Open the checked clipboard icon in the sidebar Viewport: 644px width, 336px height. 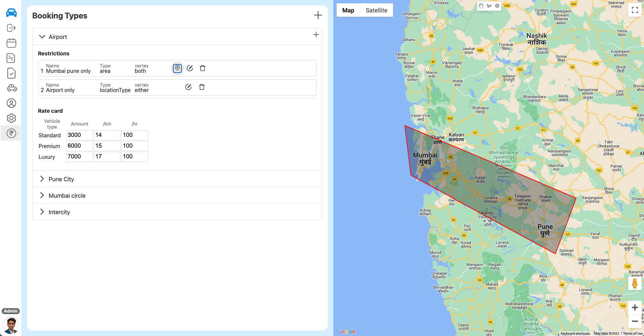11,73
